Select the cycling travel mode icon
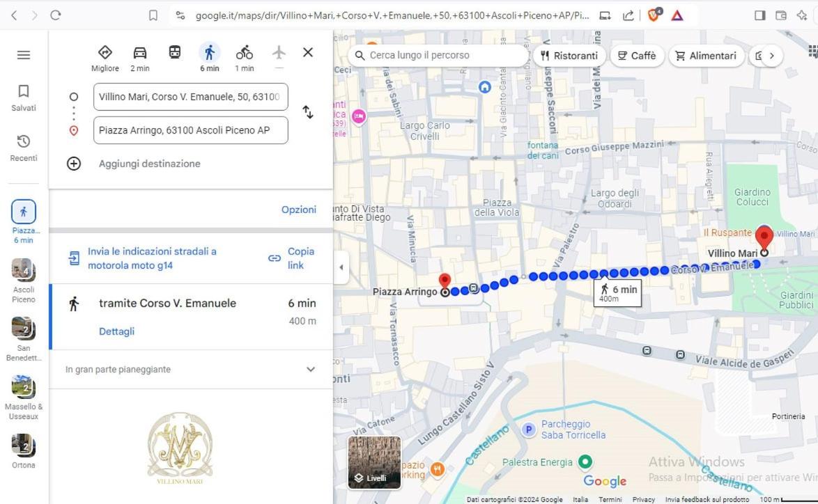The width and height of the screenshot is (818, 504). [x=244, y=53]
